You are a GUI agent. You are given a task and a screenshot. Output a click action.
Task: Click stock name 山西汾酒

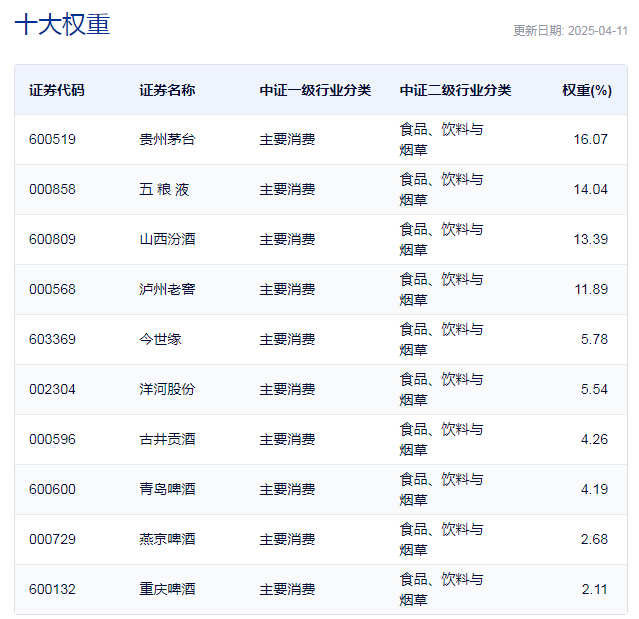pos(167,239)
